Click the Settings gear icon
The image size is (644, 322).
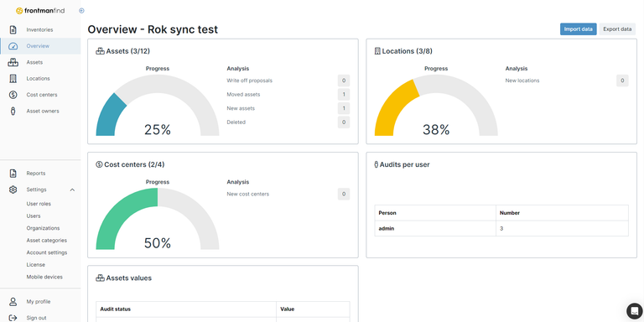(x=13, y=190)
